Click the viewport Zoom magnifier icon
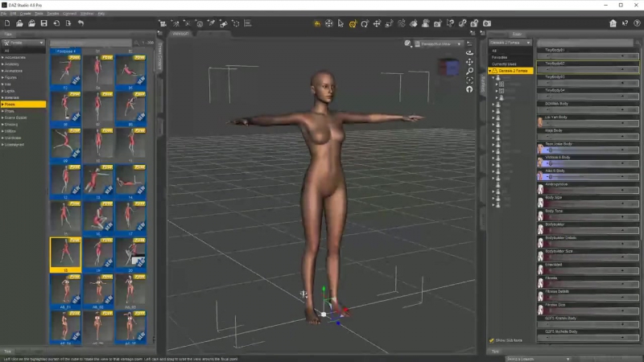Image resolution: width=644 pixels, height=362 pixels. coord(469,71)
